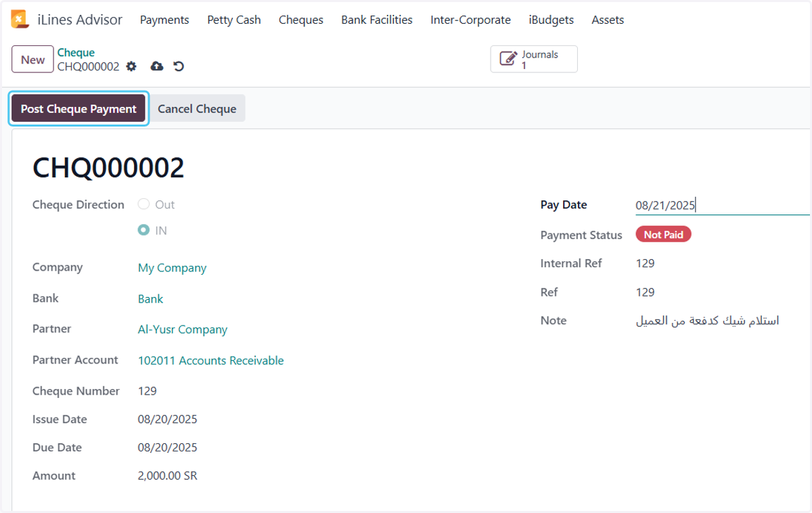Open the Cheques menu

[301, 20]
